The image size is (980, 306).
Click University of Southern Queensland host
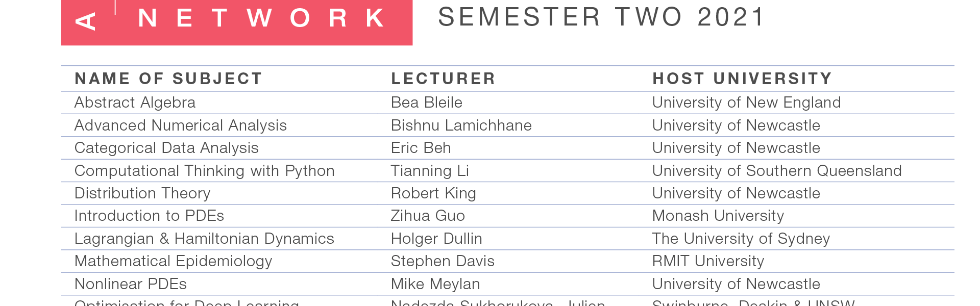coord(777,171)
